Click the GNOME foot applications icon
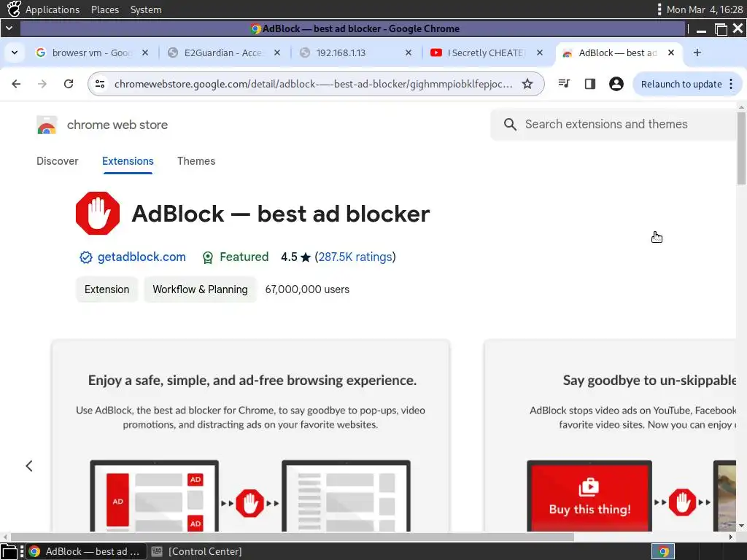The width and height of the screenshot is (747, 560). [14, 9]
